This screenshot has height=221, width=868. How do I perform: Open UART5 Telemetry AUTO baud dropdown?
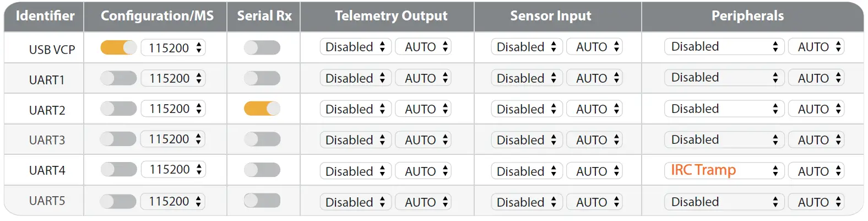click(423, 202)
